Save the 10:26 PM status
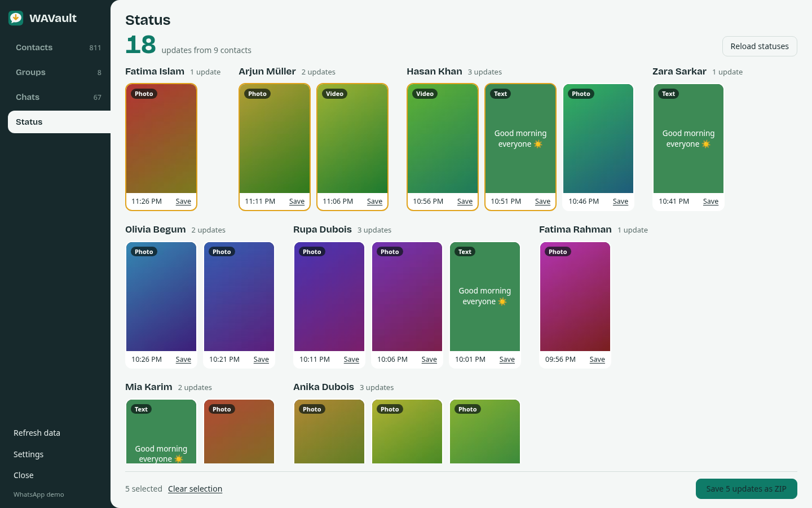The image size is (812, 508). point(183,360)
